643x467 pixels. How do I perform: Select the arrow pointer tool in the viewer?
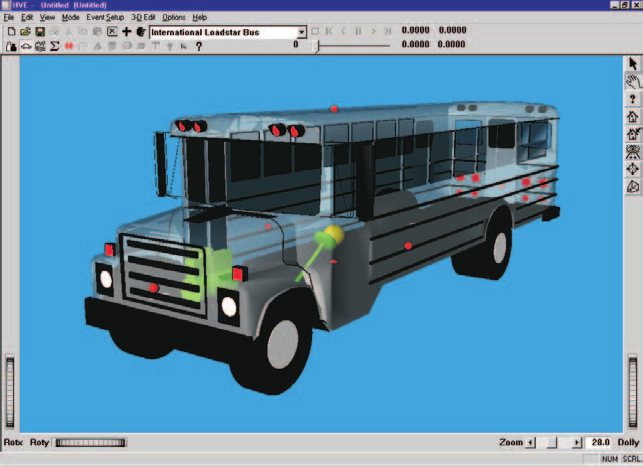point(633,64)
